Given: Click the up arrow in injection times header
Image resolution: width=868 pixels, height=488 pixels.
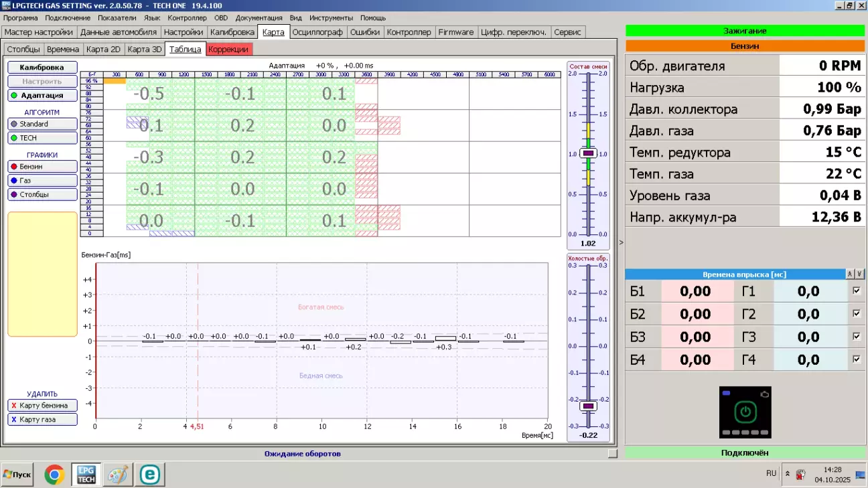Looking at the screenshot, I should [x=850, y=274].
